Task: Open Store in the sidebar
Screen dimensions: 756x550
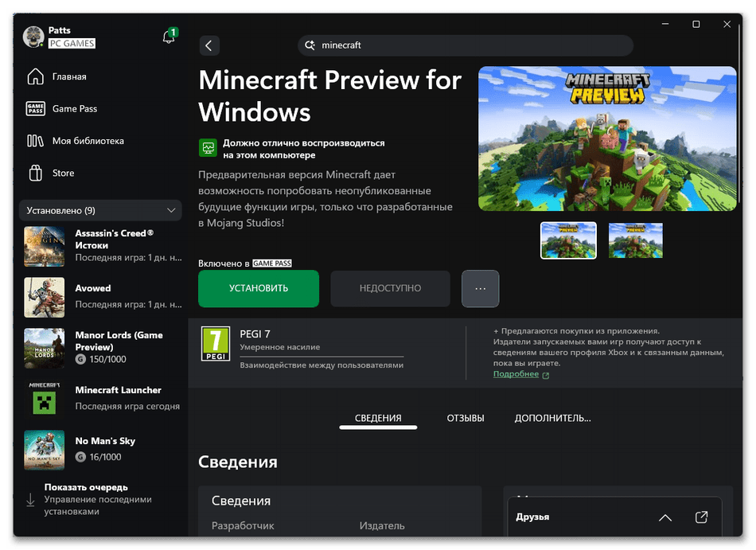Action: coord(63,173)
